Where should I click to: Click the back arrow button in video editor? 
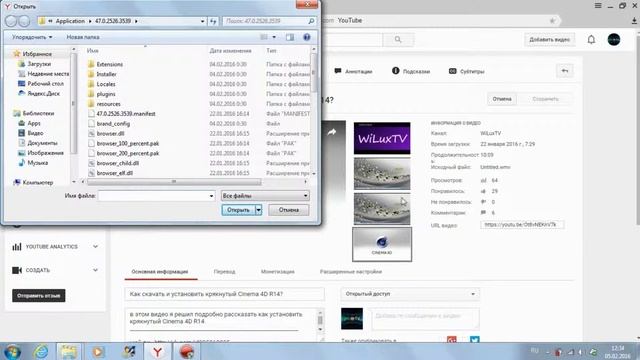click(565, 71)
